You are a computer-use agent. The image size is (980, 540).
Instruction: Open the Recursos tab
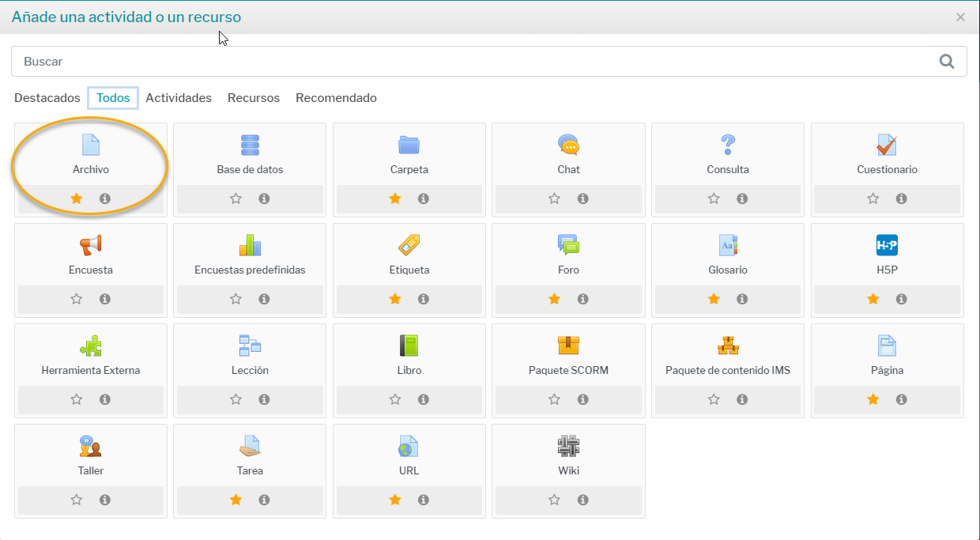click(x=254, y=98)
